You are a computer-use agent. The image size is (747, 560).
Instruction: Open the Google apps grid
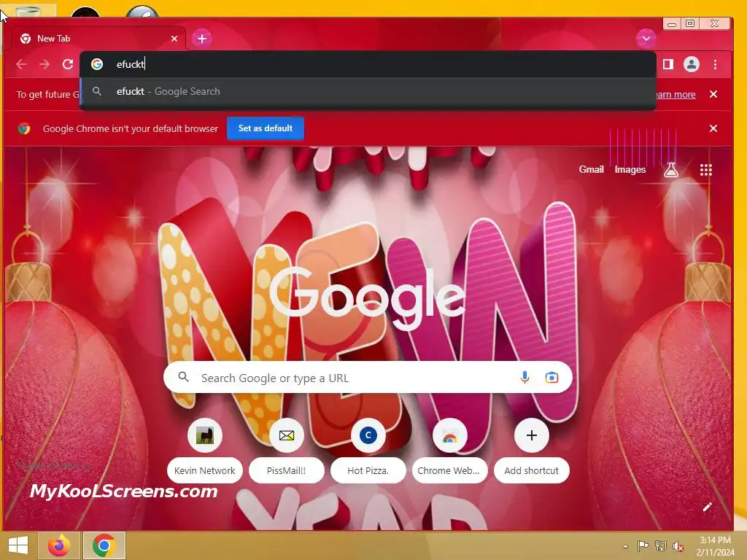pos(705,170)
